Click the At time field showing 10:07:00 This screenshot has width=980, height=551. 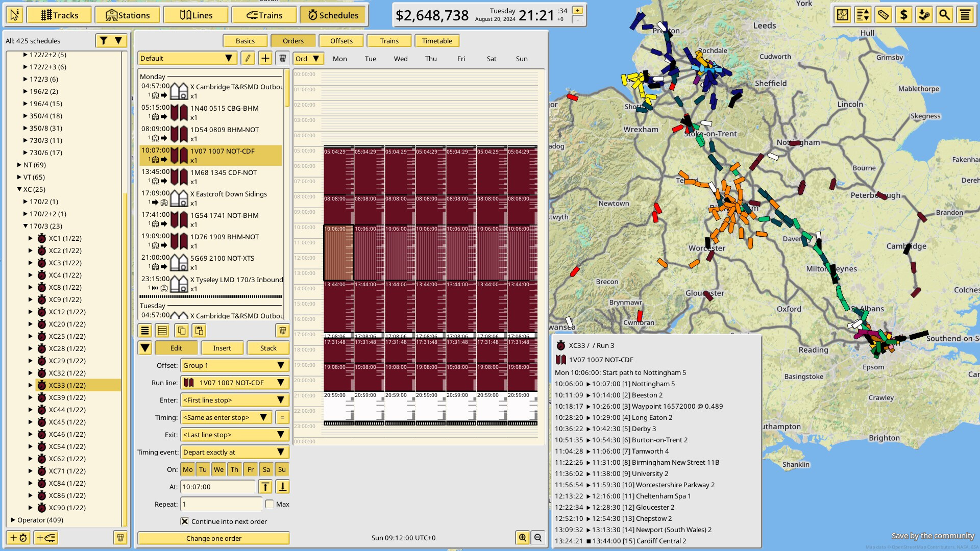217,487
